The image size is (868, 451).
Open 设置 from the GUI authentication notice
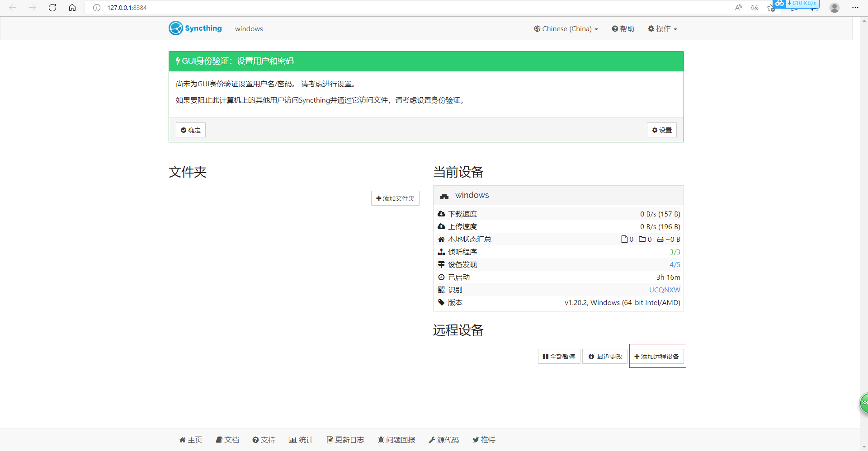click(661, 130)
